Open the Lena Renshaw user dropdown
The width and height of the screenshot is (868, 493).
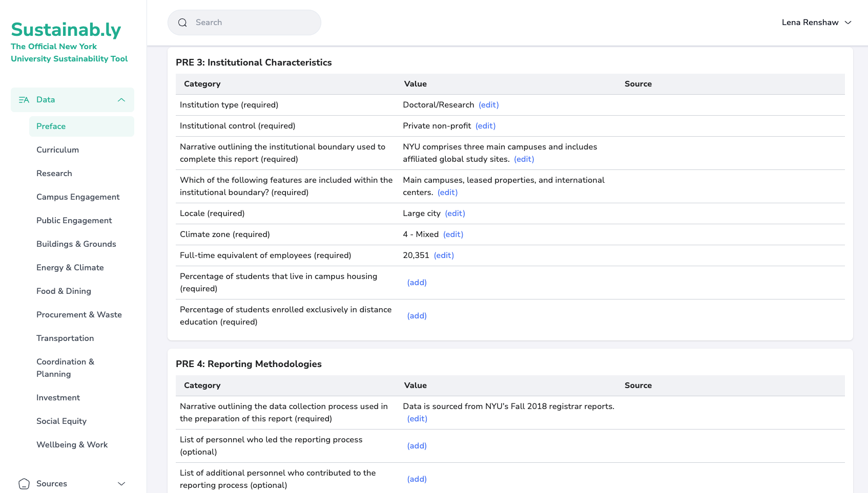[816, 23]
